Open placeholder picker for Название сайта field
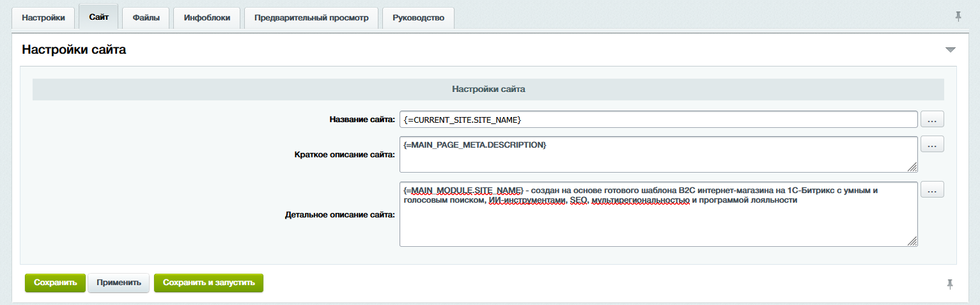Viewport: 980px width, 305px height. pyautogui.click(x=932, y=120)
